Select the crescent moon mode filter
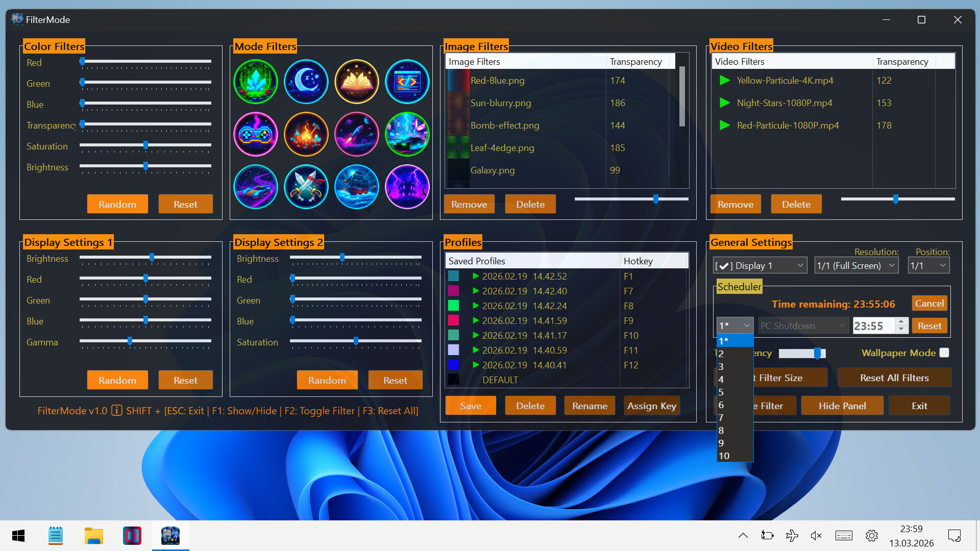This screenshot has height=551, width=980. (306, 82)
